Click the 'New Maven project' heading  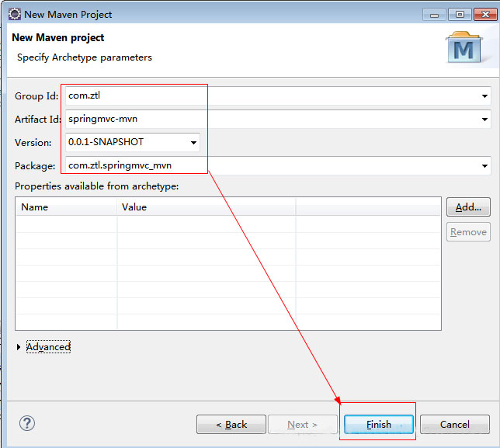point(58,37)
